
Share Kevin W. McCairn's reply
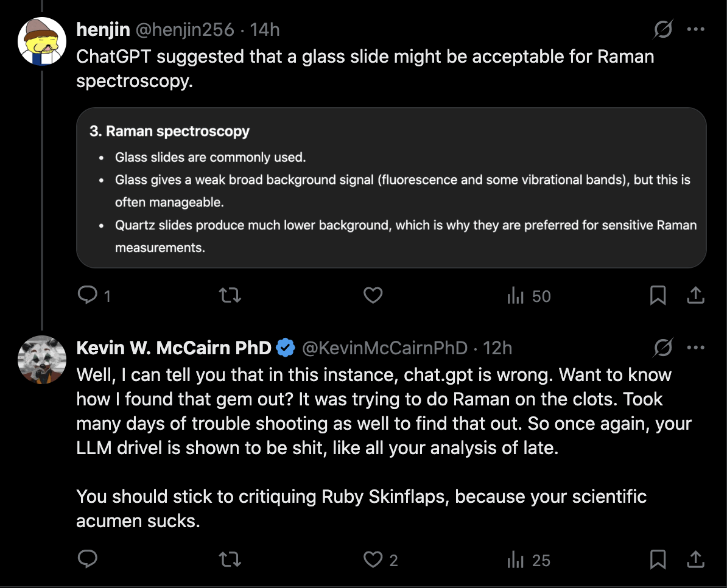(695, 559)
